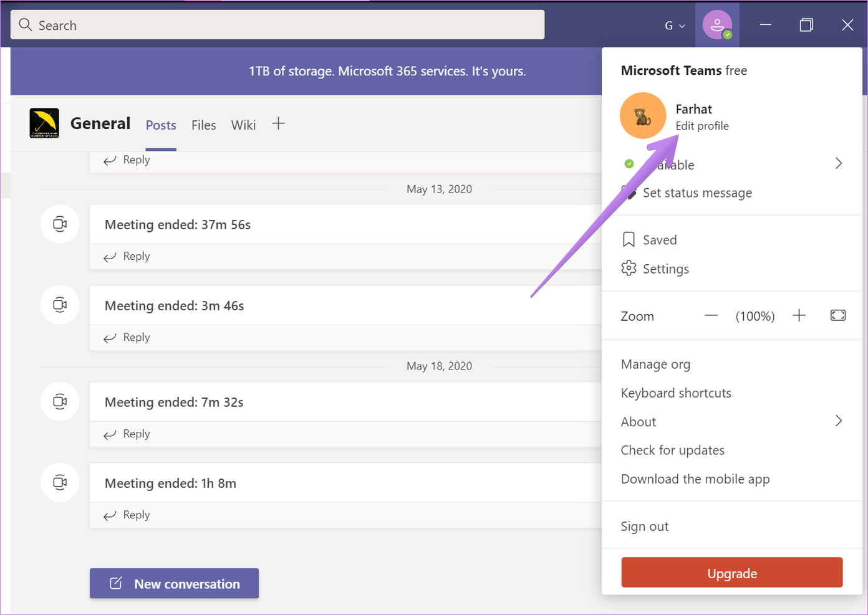Click the 1TB of storage banner
868x615 pixels.
tap(387, 71)
